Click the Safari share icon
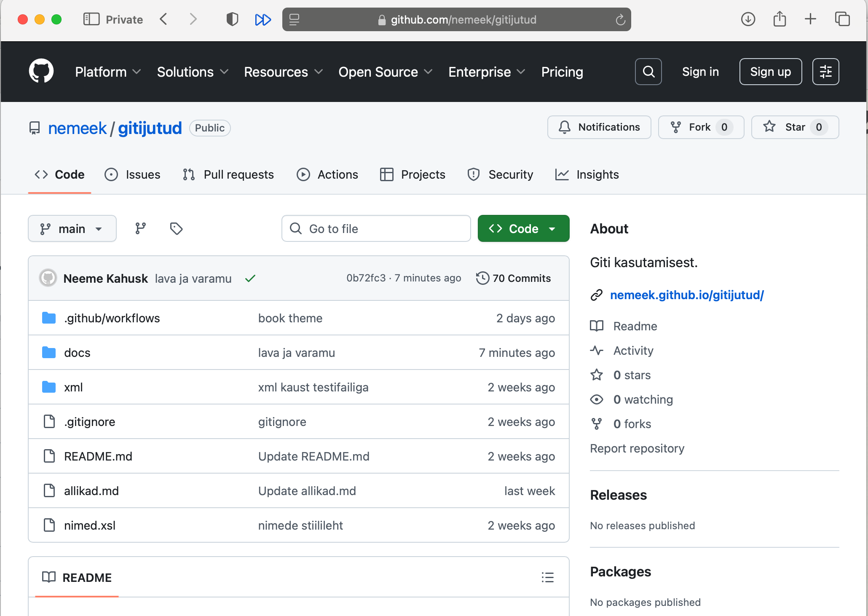 [780, 19]
